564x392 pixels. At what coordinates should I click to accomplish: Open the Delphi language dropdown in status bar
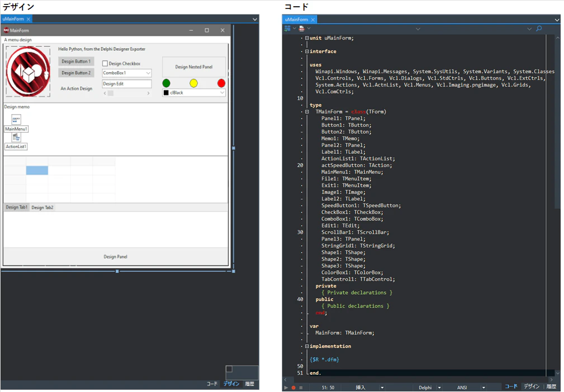[439, 388]
